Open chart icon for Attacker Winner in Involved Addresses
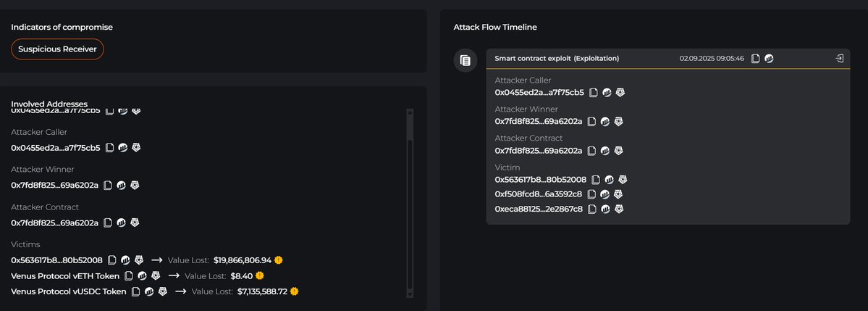The height and width of the screenshot is (311, 868). [119, 185]
